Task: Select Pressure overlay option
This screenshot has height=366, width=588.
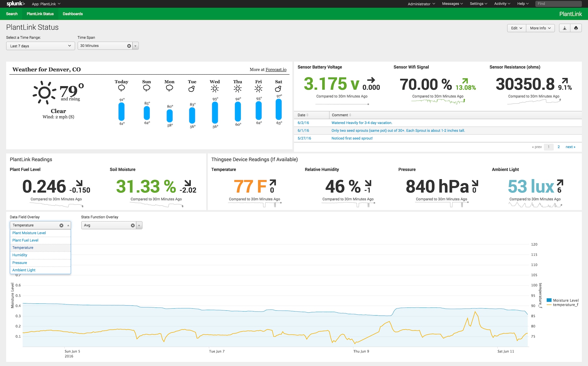Action: (40, 263)
